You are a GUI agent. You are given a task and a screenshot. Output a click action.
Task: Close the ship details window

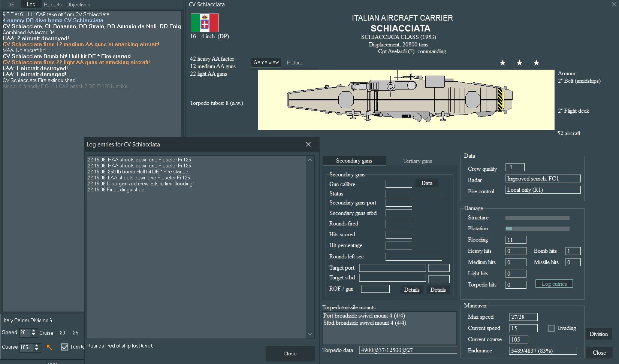pos(599,353)
